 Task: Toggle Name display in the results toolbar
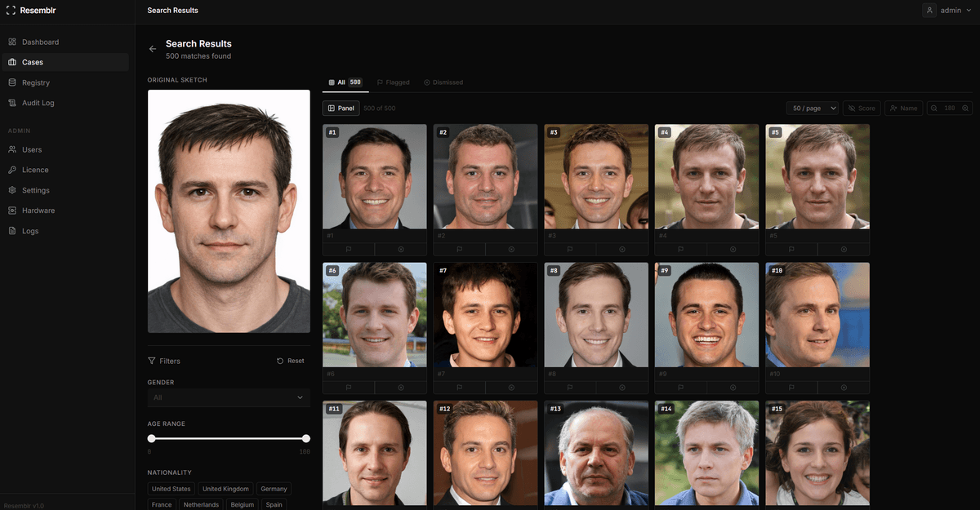[903, 108]
